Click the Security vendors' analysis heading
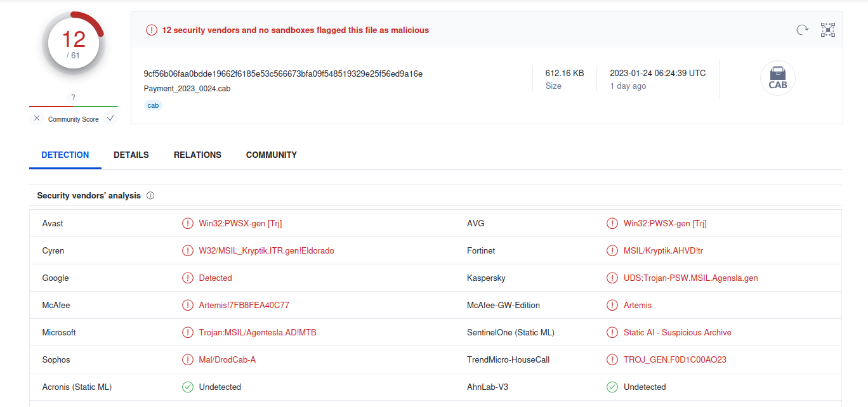Image resolution: width=868 pixels, height=407 pixels. coord(89,195)
